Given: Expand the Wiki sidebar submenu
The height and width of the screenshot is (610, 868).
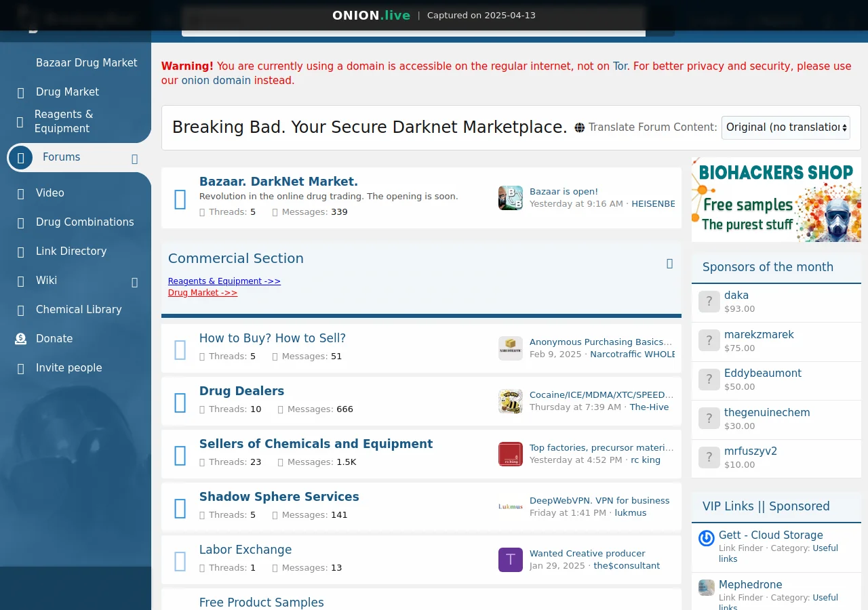Looking at the screenshot, I should click(134, 282).
